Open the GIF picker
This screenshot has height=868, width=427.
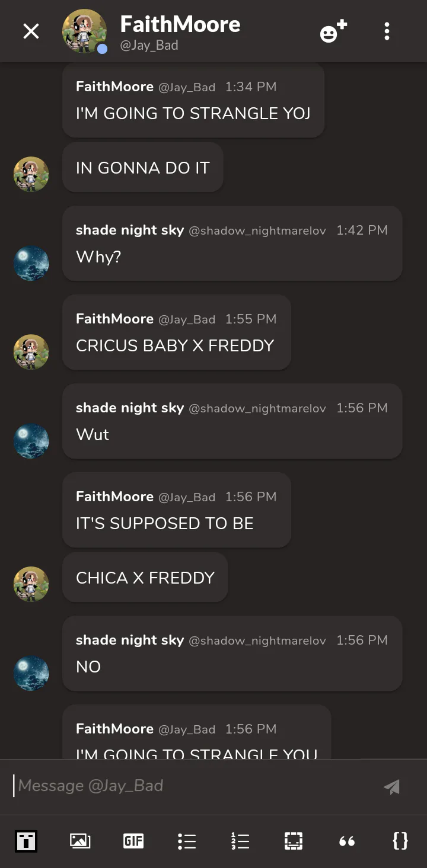point(133,841)
